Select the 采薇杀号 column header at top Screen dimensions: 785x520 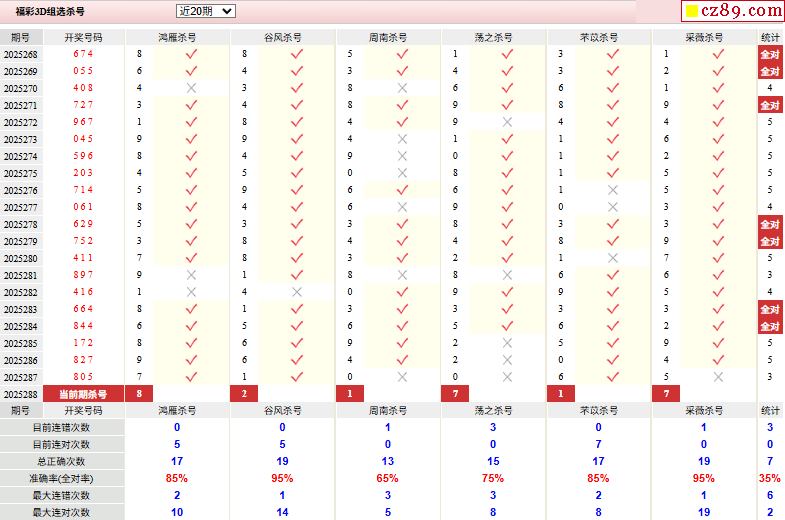[x=704, y=37]
